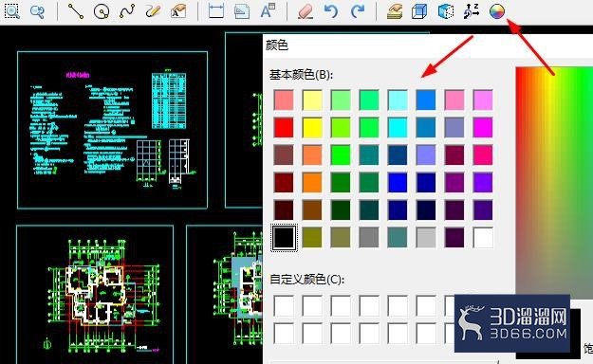Screen dimensions: 593x364
Task: Choose the bright olive-yellow swatch
Action: tap(312, 238)
